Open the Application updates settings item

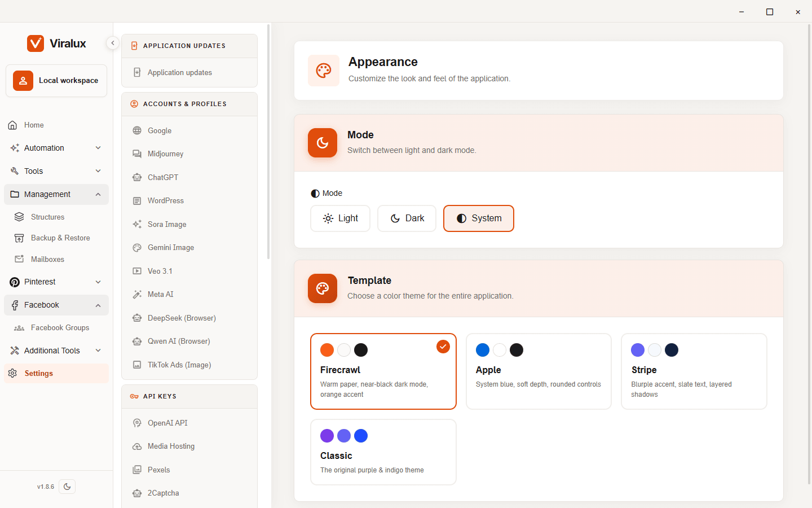[189, 72]
